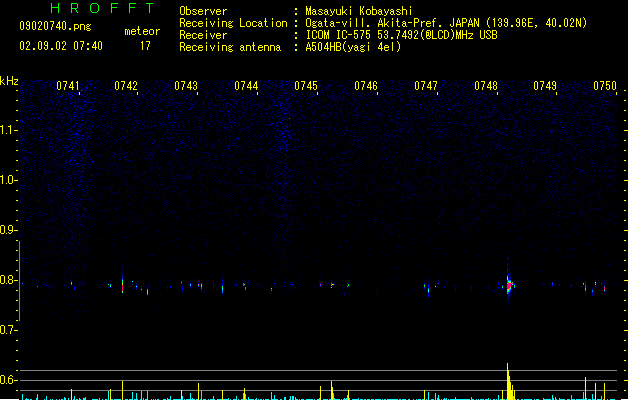
Task: Click time marker 0748
Action: pyautogui.click(x=486, y=86)
